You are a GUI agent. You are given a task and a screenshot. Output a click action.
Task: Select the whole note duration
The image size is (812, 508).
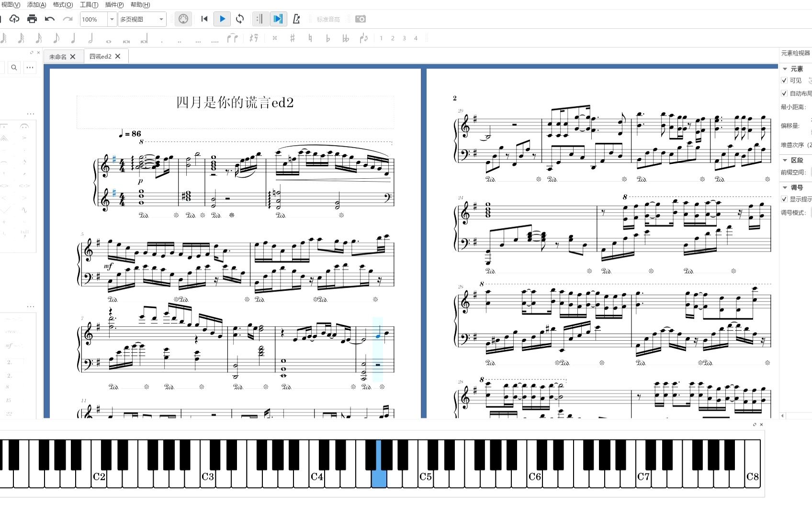click(x=109, y=41)
